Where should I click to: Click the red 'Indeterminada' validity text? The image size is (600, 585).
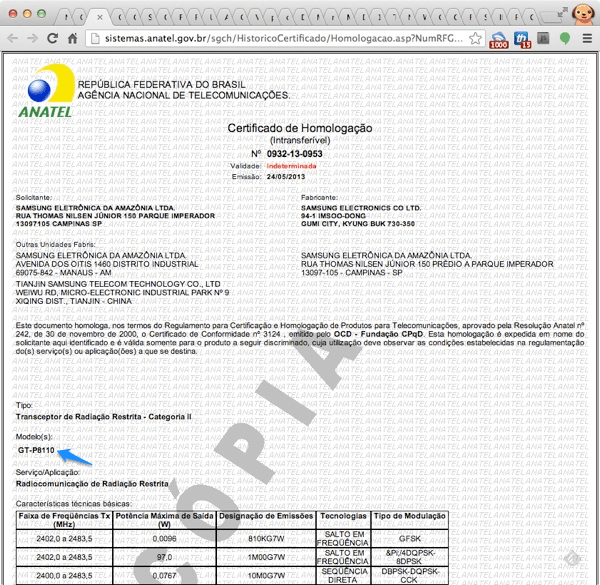291,166
